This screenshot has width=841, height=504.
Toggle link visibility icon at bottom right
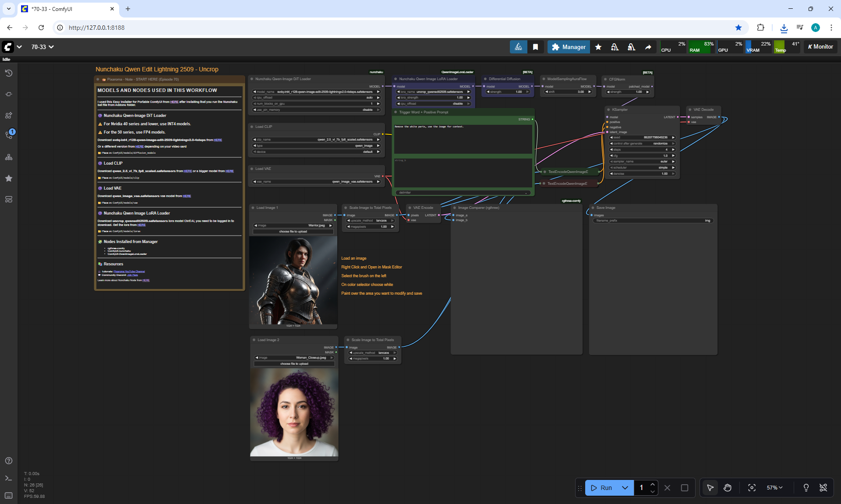(x=823, y=488)
